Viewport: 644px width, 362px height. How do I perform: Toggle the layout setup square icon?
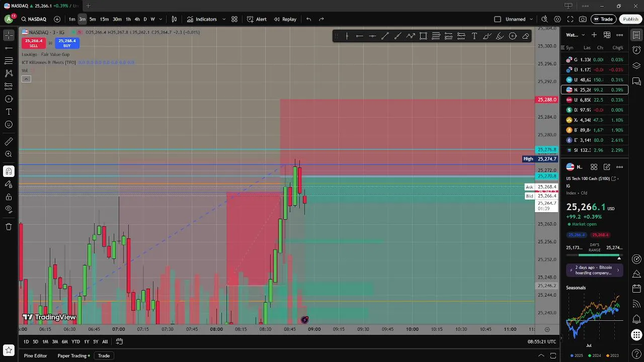tap(498, 19)
